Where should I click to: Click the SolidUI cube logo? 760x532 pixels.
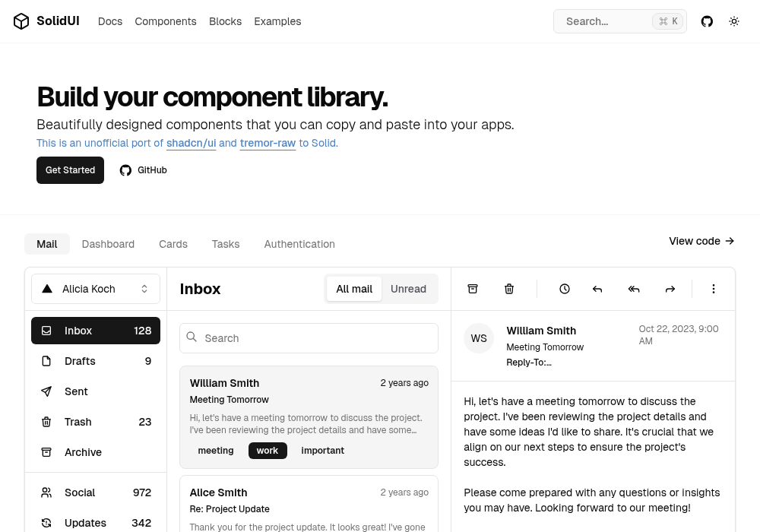(x=21, y=21)
